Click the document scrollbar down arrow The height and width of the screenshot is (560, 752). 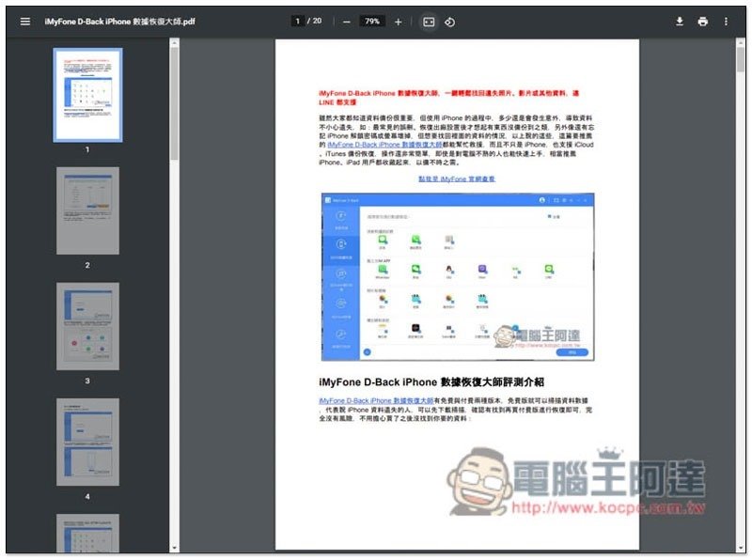(x=741, y=548)
